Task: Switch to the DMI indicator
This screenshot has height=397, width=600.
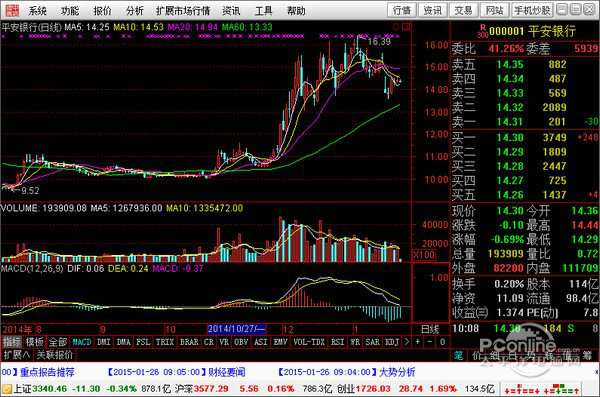Action: click(x=103, y=342)
